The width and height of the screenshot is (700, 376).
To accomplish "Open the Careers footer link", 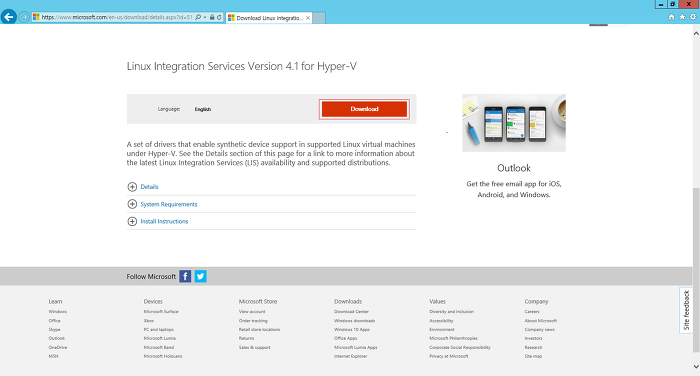I will pyautogui.click(x=532, y=312).
